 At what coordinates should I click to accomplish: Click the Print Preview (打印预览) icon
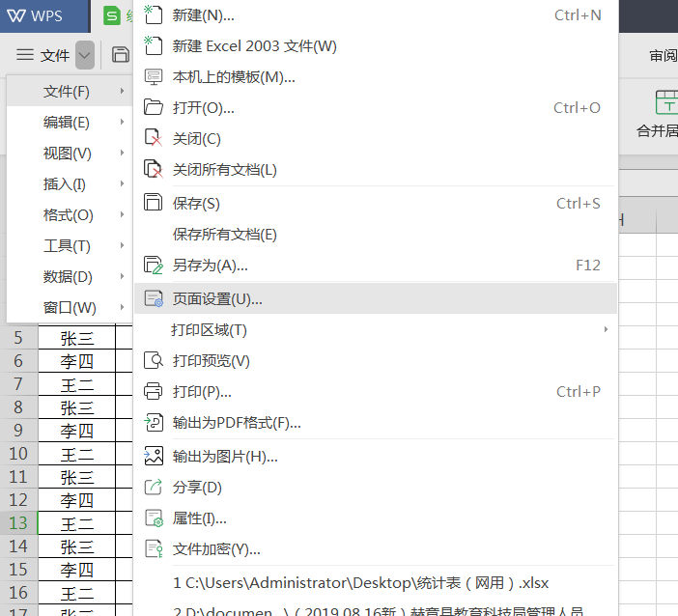pyautogui.click(x=153, y=360)
